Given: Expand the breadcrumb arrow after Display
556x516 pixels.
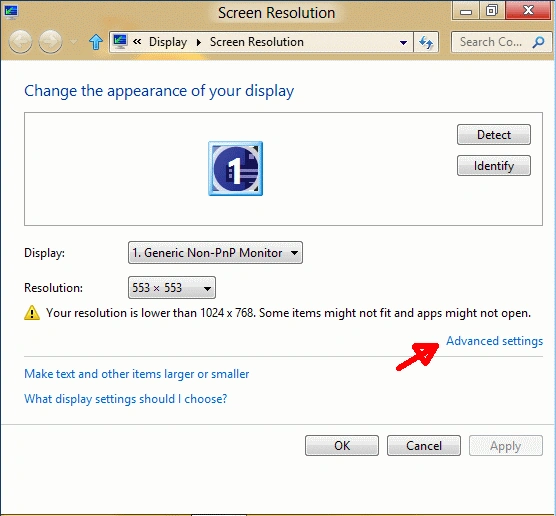Looking at the screenshot, I should pos(199,42).
